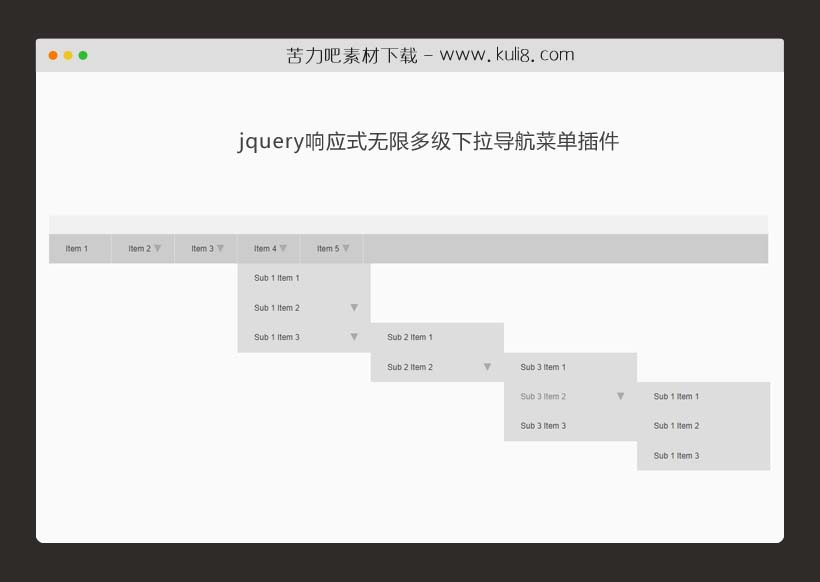Viewport: 820px width, 582px height.
Task: Select Sub 3 Item 3
Action: 543,426
